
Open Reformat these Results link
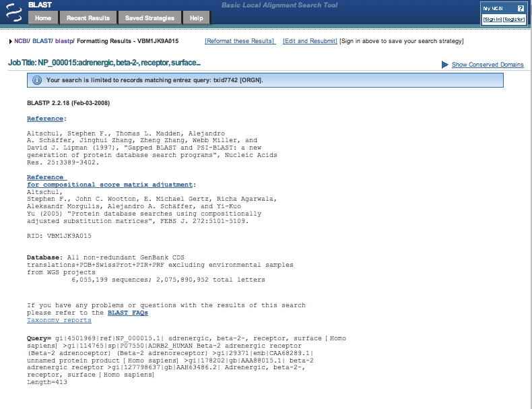tap(239, 41)
